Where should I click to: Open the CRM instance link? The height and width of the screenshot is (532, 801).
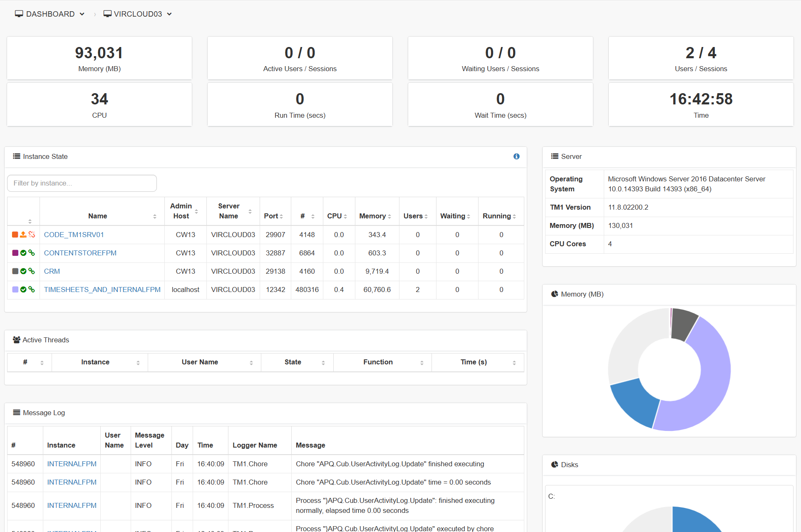coord(52,271)
